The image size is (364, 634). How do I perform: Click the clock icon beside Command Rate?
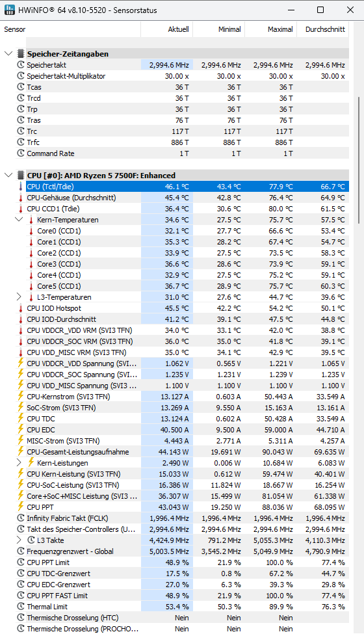21,153
